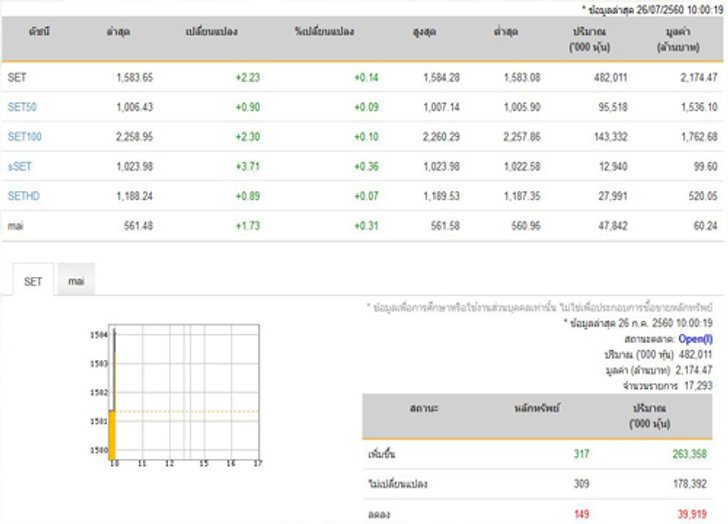Select the sSET last value 1,023.98 in the last column
Screen dimensions: 728x524
[x=135, y=167]
